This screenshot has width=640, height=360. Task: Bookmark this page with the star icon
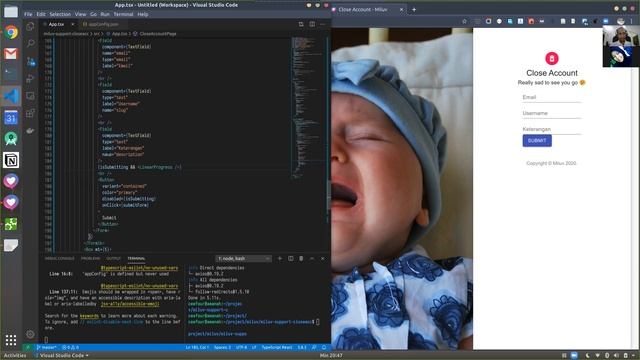point(464,21)
